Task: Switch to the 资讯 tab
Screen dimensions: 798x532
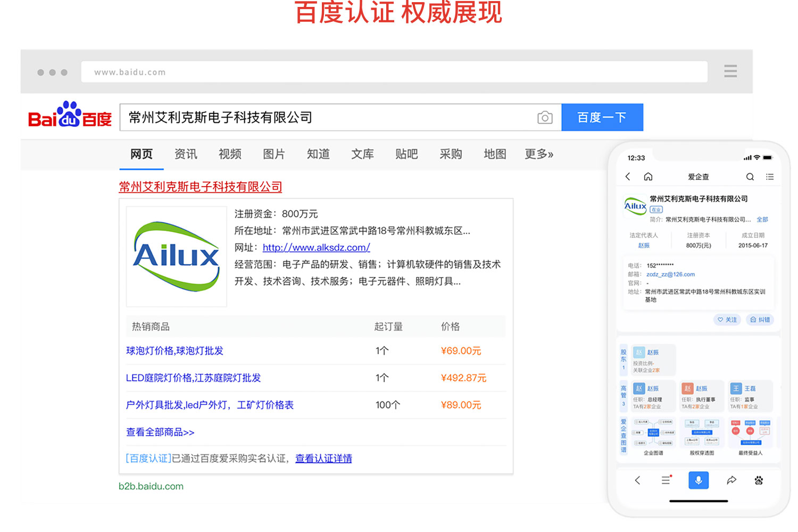Action: pos(185,154)
